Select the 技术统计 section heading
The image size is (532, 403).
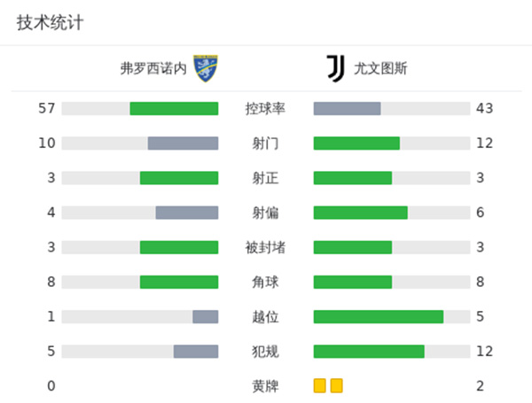[50, 23]
